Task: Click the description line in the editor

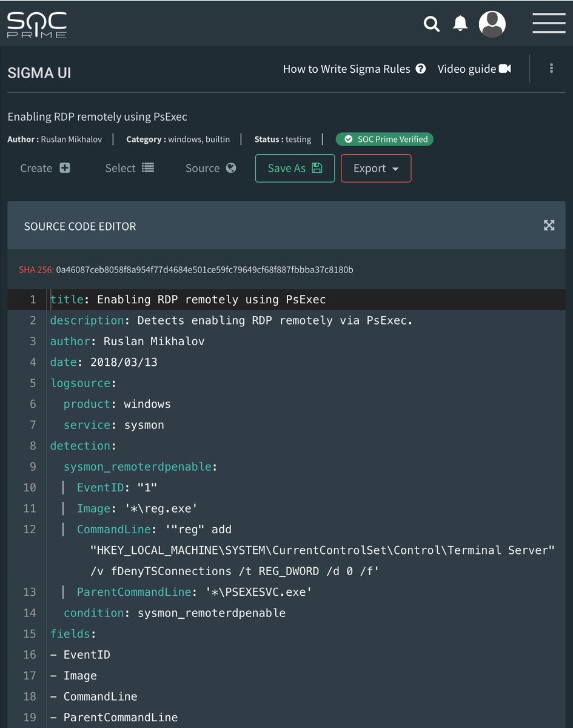Action: tap(231, 320)
